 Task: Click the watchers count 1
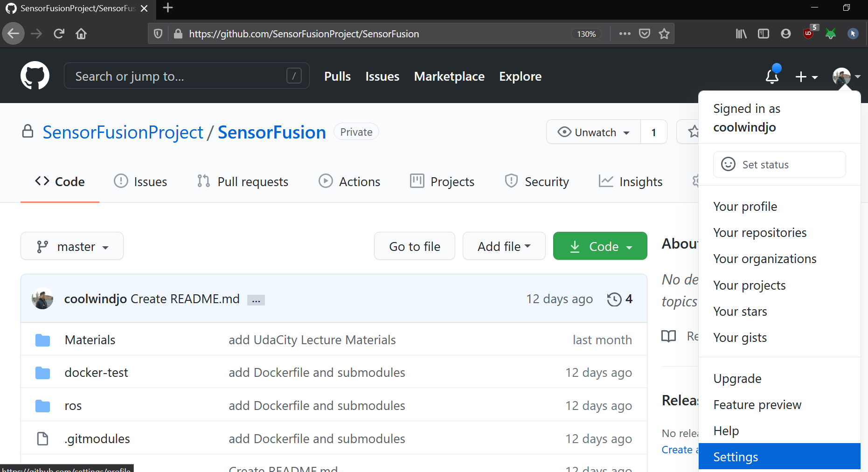[654, 132]
